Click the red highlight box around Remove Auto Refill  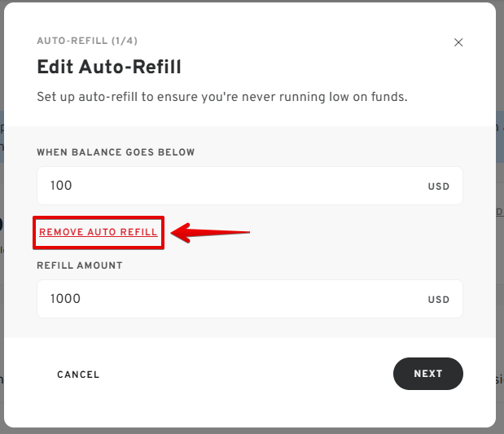(99, 233)
